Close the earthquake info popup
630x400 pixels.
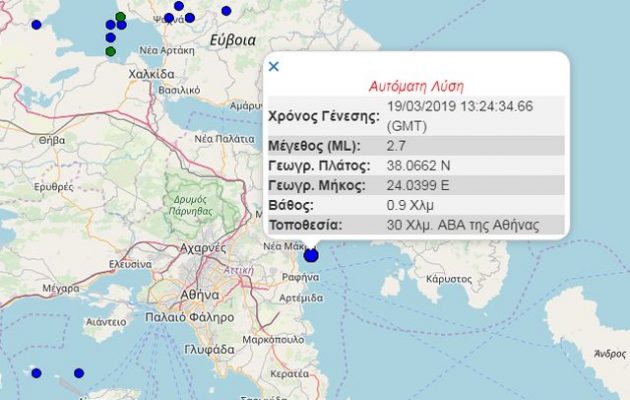(274, 67)
